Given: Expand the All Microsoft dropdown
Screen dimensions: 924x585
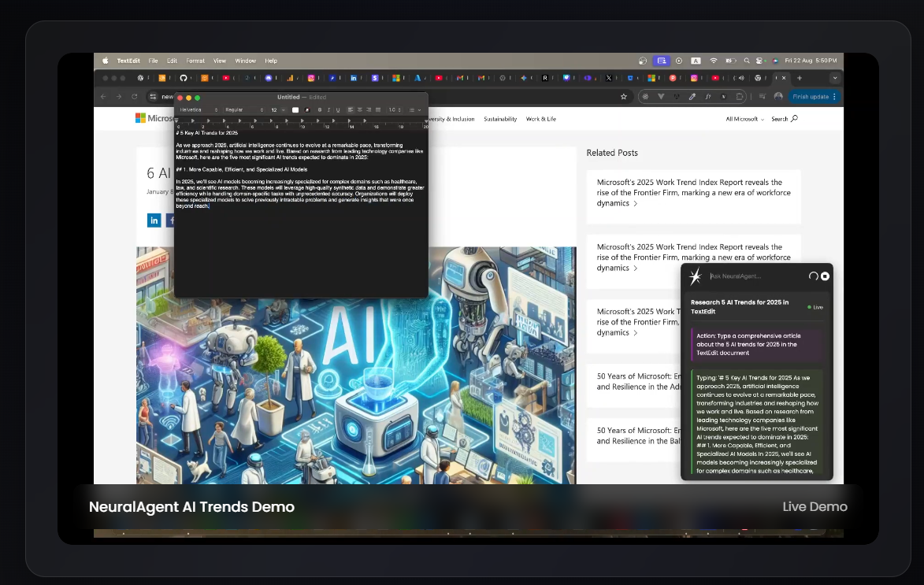Looking at the screenshot, I should coord(744,119).
